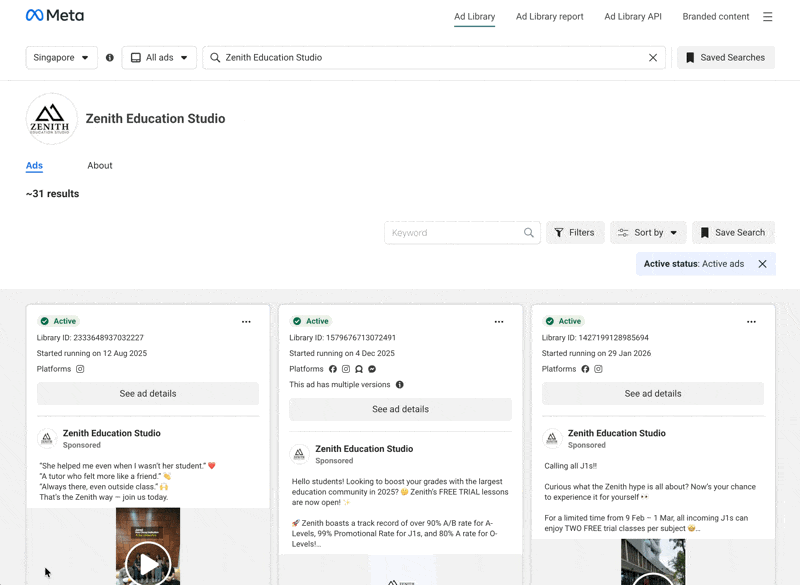Go to Ad Library tab
Screen dimensions: 800x585
click(474, 16)
